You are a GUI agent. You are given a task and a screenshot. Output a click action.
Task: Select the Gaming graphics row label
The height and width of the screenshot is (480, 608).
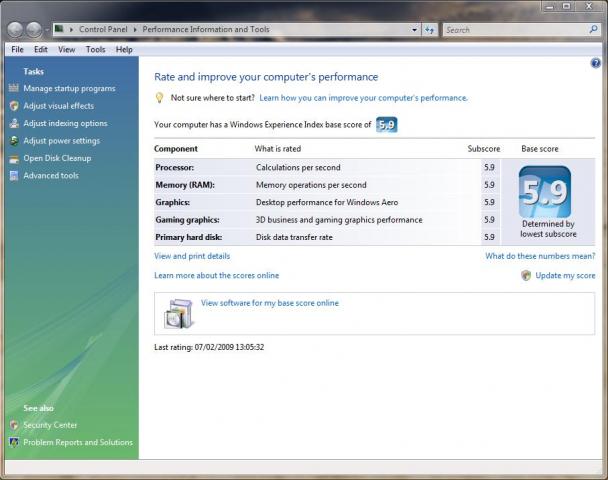(x=187, y=220)
